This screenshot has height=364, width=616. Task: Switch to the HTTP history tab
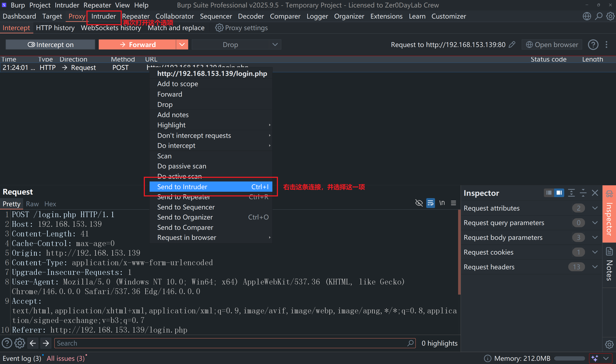pos(55,28)
